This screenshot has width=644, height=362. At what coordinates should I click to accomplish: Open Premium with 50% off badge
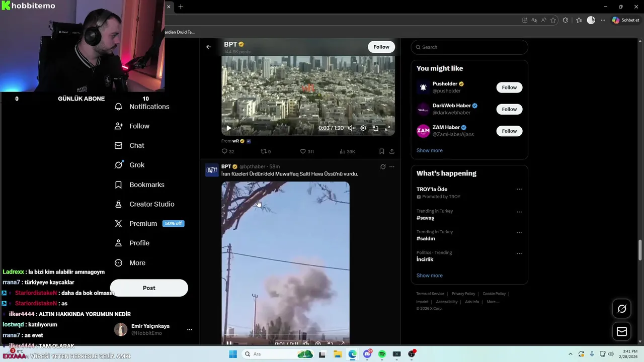(149, 224)
